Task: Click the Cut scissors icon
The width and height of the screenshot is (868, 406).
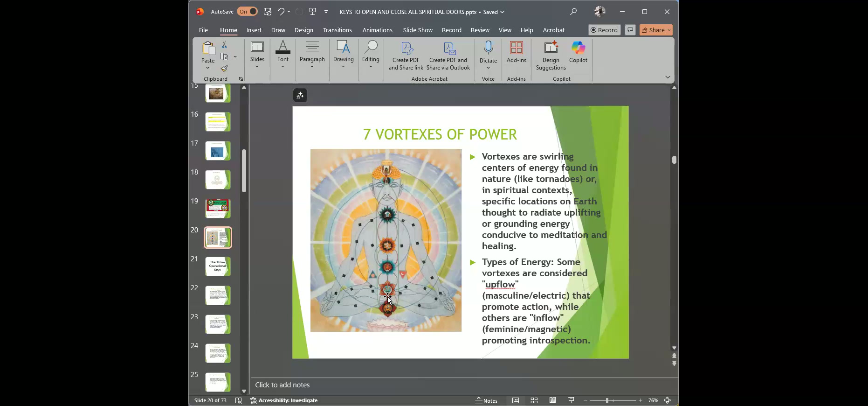Action: point(224,44)
